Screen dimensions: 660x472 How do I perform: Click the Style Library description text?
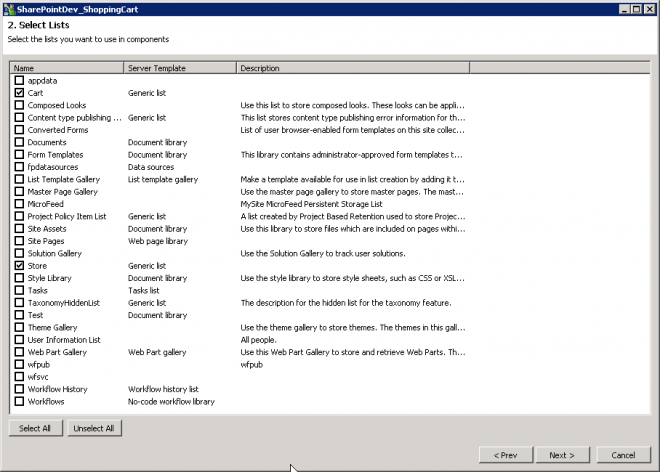tap(353, 278)
